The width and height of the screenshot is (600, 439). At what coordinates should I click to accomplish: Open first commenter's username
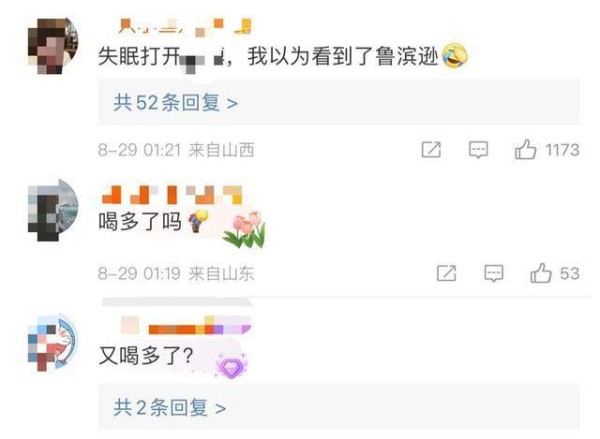tap(185, 26)
